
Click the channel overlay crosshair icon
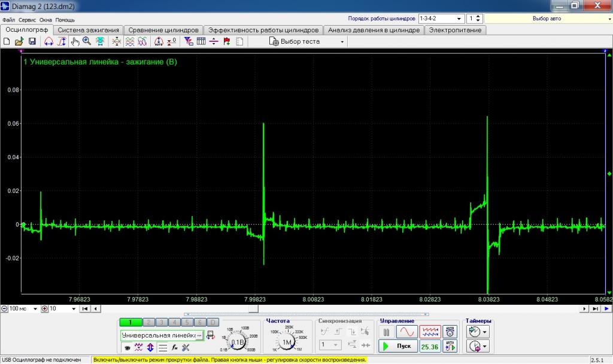click(117, 41)
